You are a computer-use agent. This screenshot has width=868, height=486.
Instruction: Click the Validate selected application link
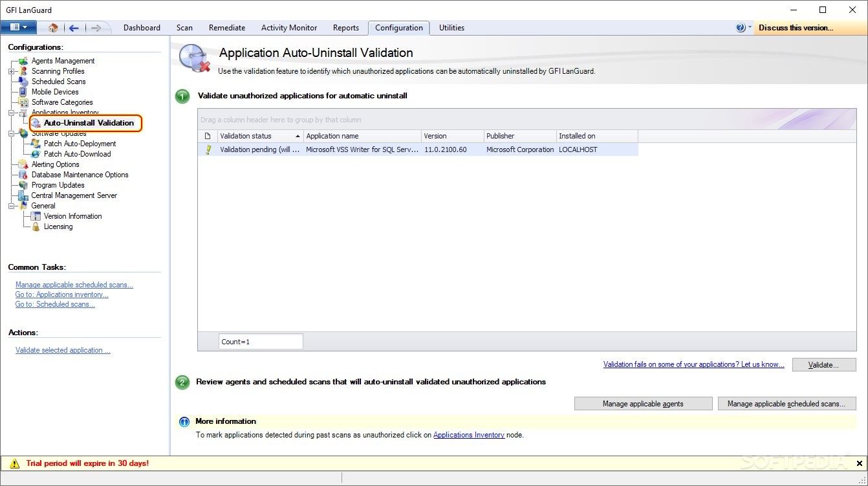(x=63, y=350)
